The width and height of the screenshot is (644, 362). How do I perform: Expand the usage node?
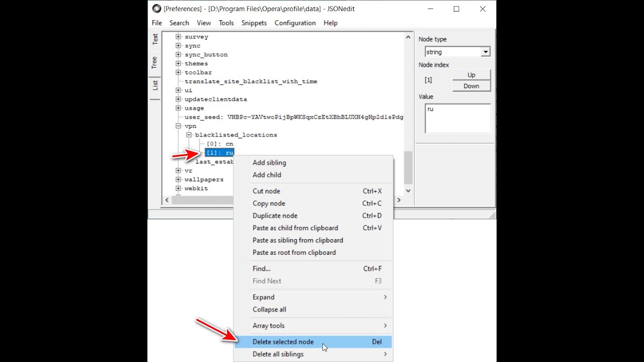click(178, 108)
